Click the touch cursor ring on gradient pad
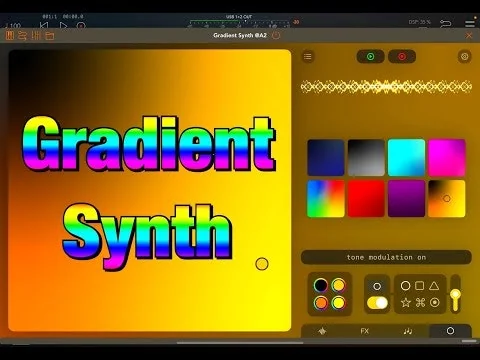 (x=262, y=264)
